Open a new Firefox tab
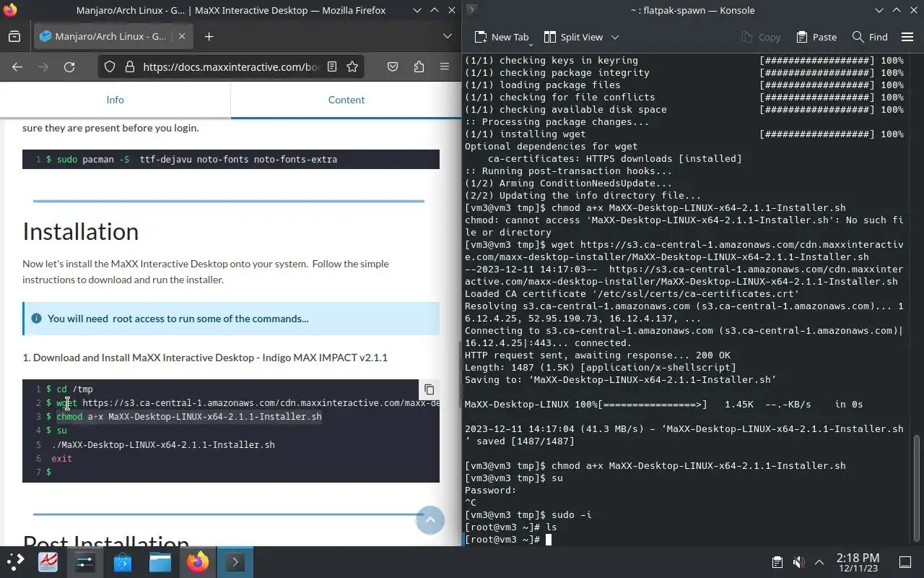Screen dimensions: 924x578 pos(209,36)
